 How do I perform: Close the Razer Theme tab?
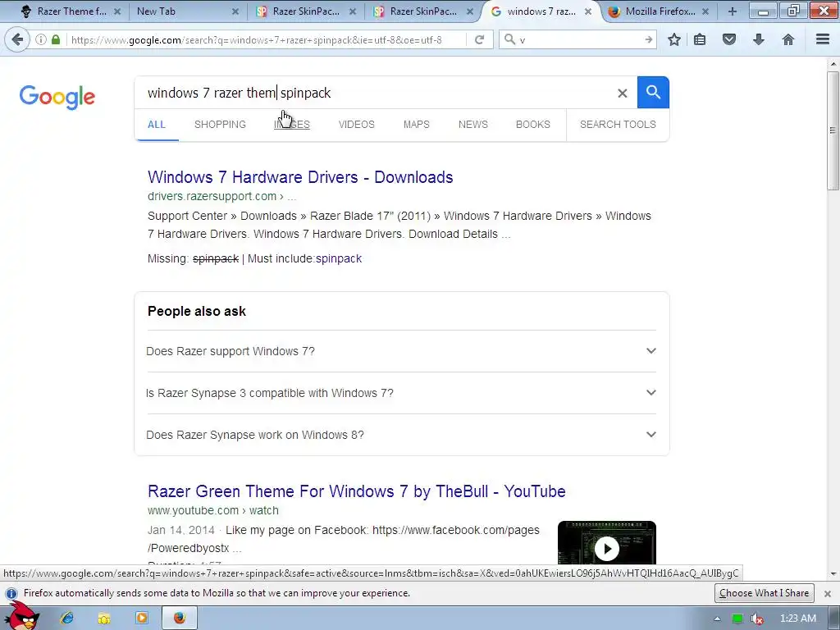click(x=117, y=11)
